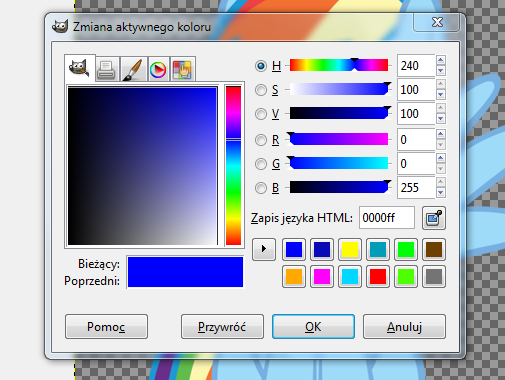Decrease the H value with down arrow

tap(441, 71)
